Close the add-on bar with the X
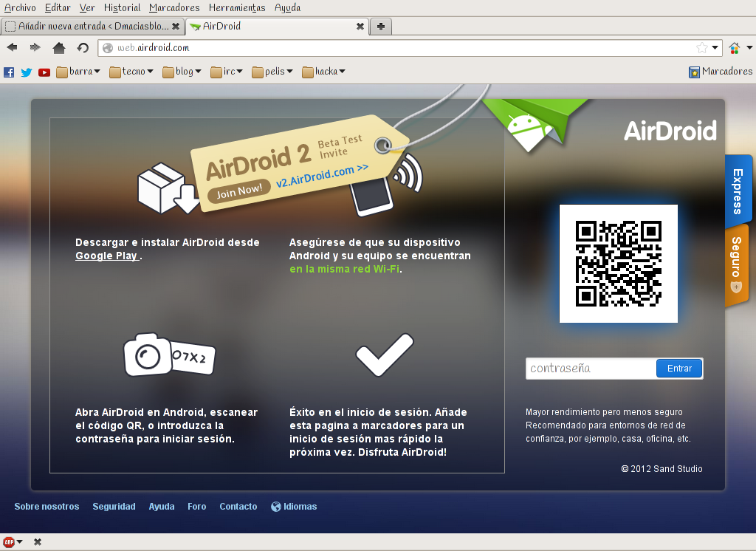This screenshot has width=756, height=551. pos(38,542)
